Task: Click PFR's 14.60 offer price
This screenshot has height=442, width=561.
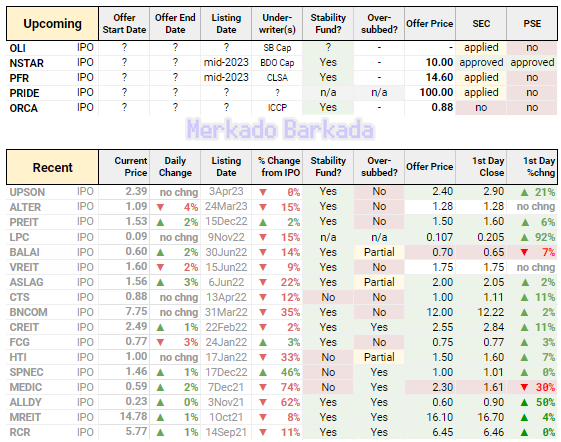Action: pos(439,78)
